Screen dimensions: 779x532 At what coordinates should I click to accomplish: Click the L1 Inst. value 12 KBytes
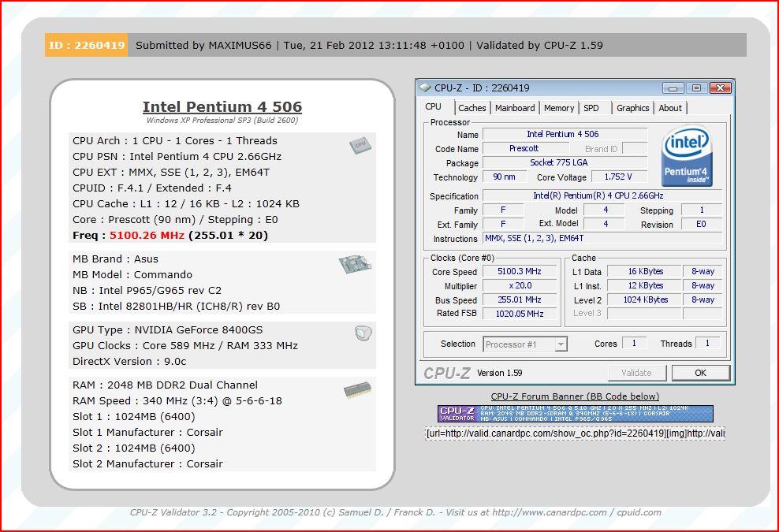click(646, 285)
